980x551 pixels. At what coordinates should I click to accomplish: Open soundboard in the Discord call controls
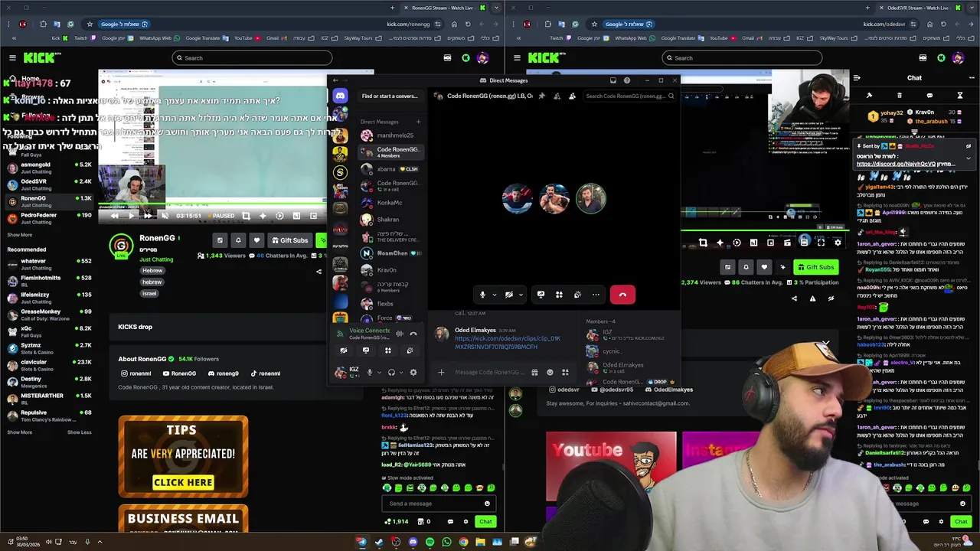pos(577,295)
